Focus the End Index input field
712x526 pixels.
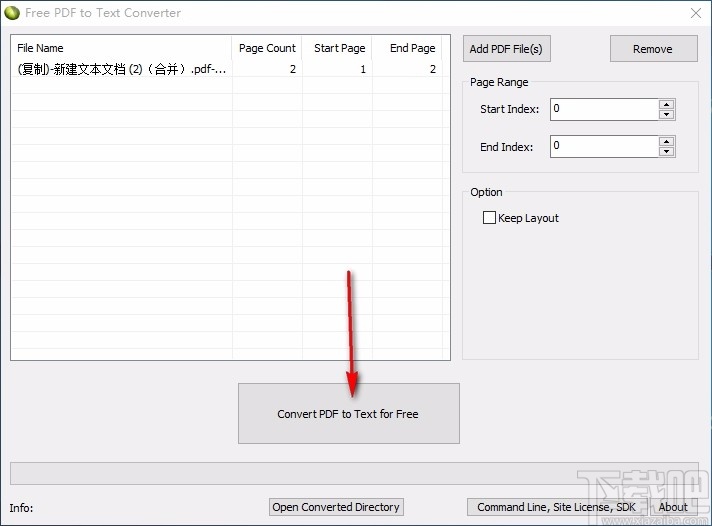pyautogui.click(x=604, y=147)
